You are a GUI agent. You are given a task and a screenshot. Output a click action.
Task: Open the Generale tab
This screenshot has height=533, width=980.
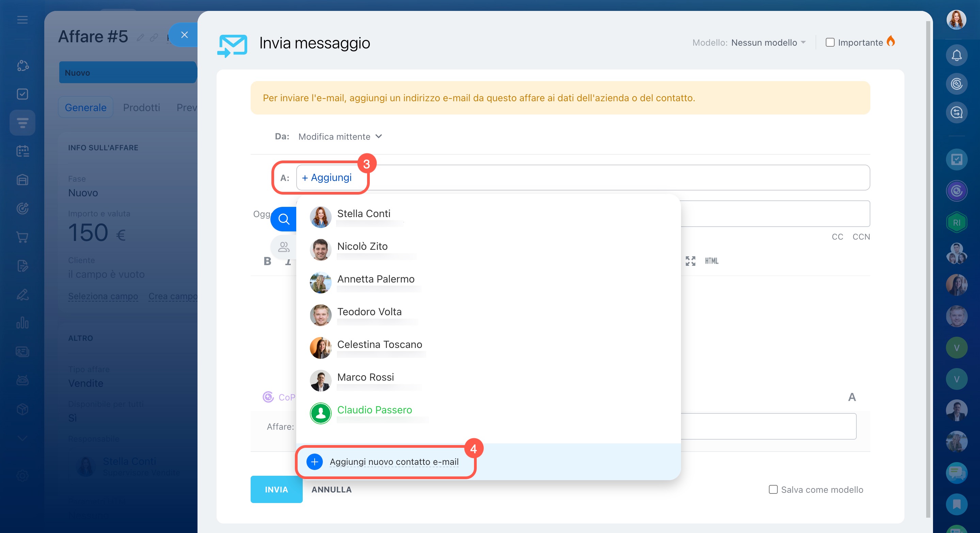click(85, 107)
